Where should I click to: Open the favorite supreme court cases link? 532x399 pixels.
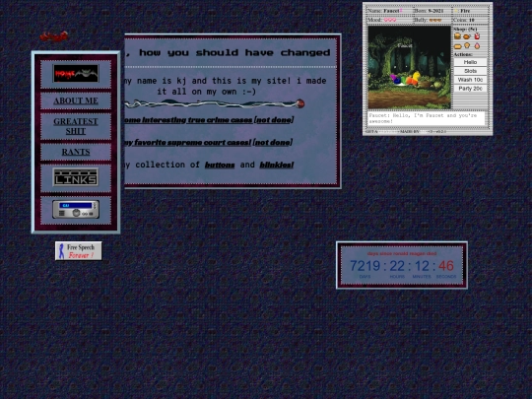(207, 142)
